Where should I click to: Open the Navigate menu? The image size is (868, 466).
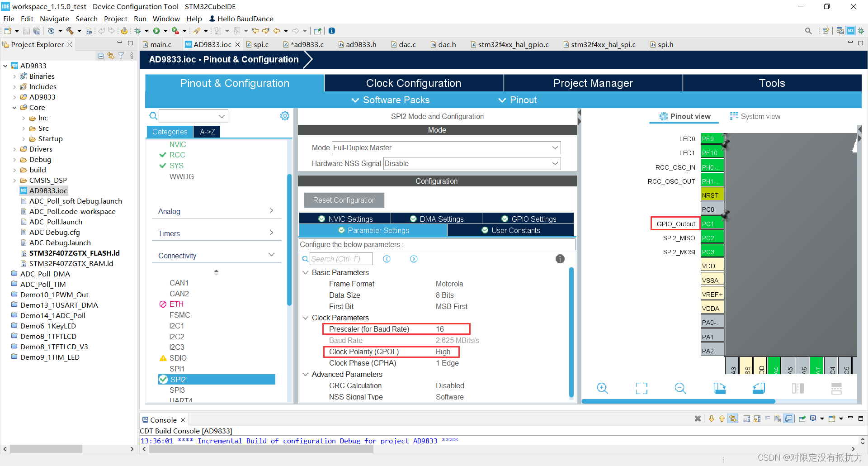(54, 19)
